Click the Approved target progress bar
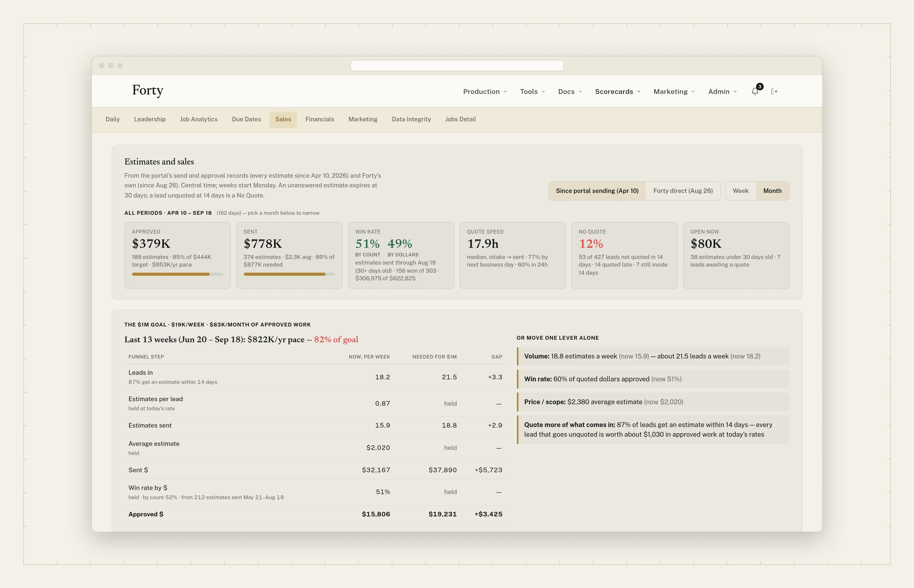This screenshot has height=588, width=914. point(177,274)
